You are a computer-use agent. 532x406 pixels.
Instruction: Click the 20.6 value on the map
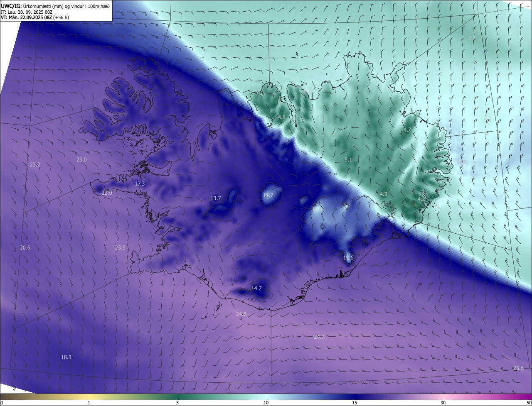click(25, 247)
